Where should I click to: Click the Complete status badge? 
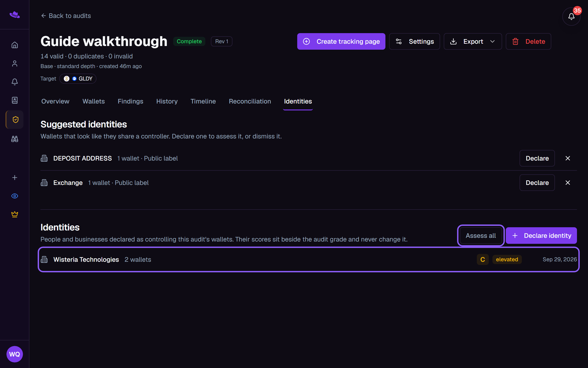click(189, 41)
